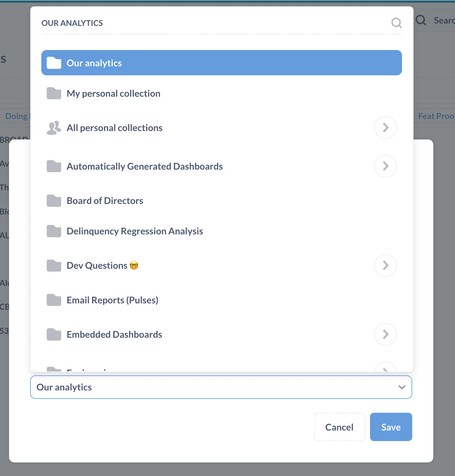Save the selected collection

(391, 427)
